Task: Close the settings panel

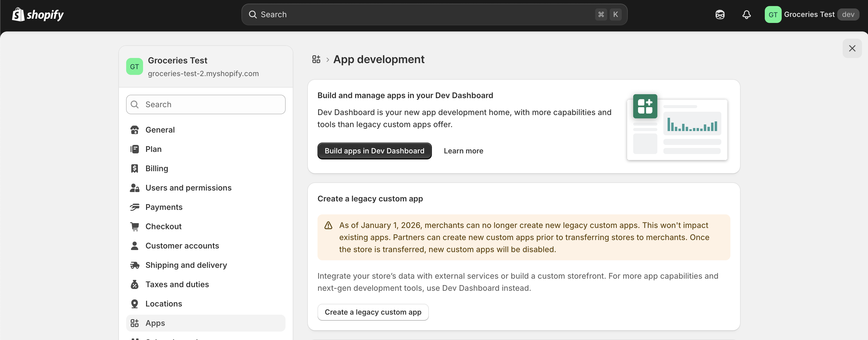Action: 852,48
